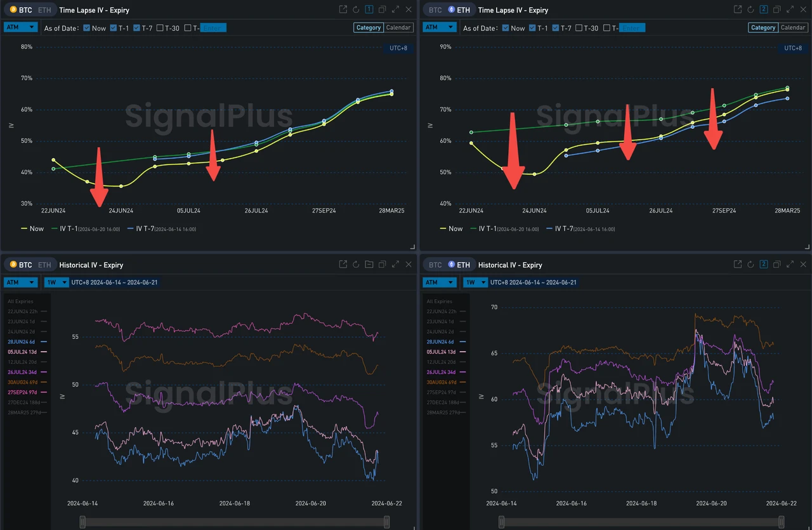Switch ETH Historical IV panel to BTC
Screen dimensions: 812x530
435,265
